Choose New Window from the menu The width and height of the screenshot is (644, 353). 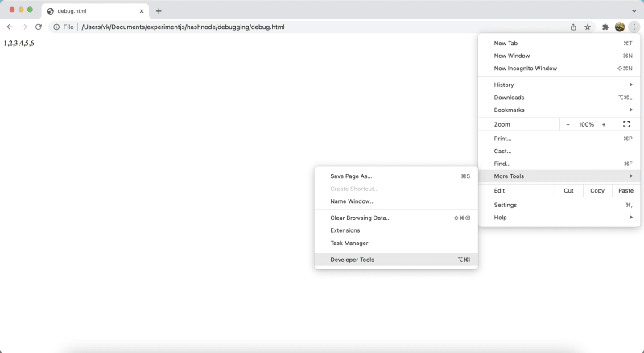559,56
